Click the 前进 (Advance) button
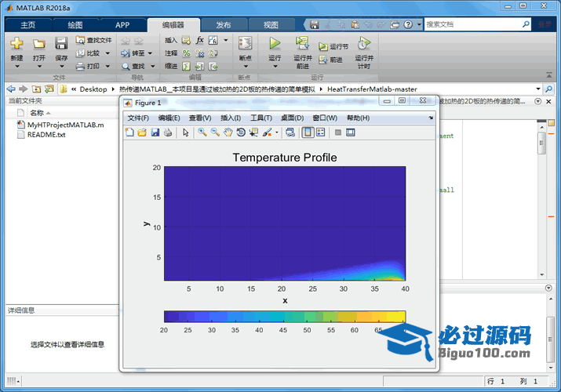This screenshot has height=392, width=561. point(331,60)
